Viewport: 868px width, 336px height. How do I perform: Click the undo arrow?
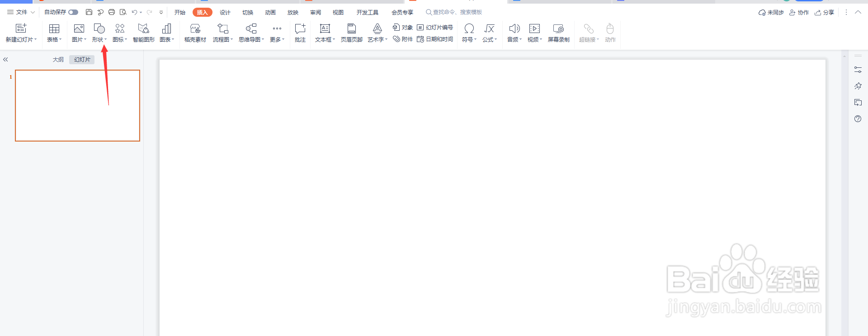point(134,12)
